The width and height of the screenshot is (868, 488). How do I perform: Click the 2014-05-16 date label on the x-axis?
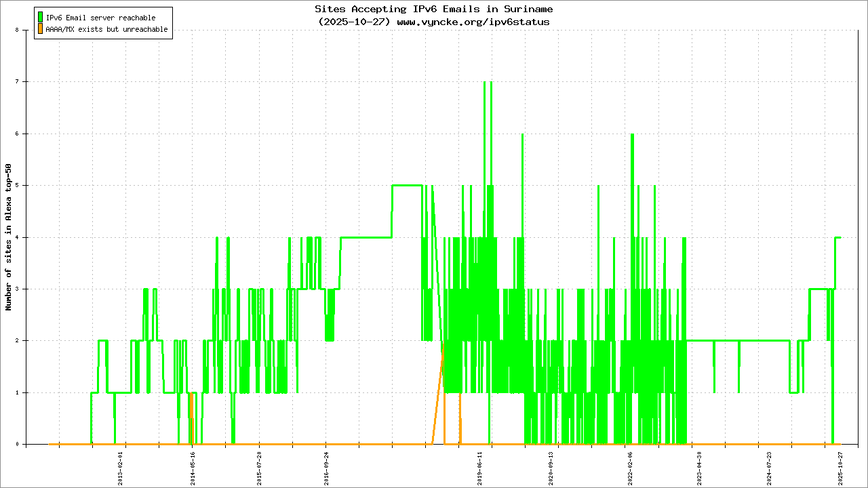[193, 464]
